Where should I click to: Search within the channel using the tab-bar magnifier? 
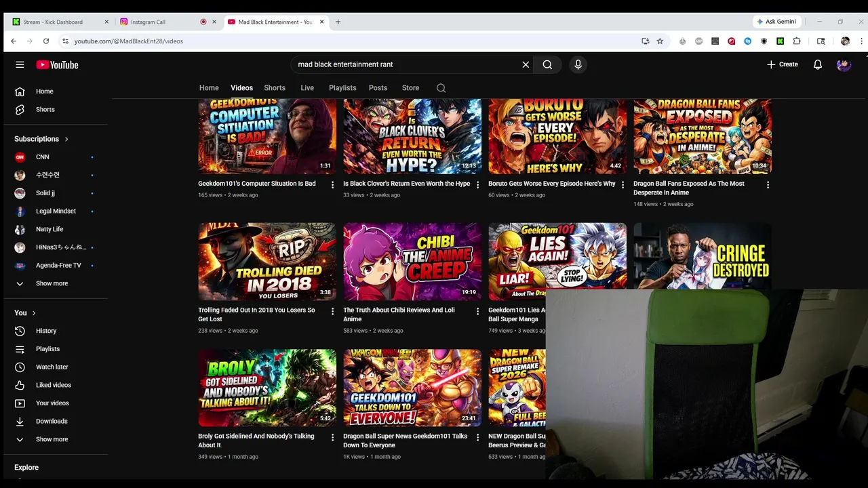pyautogui.click(x=441, y=88)
